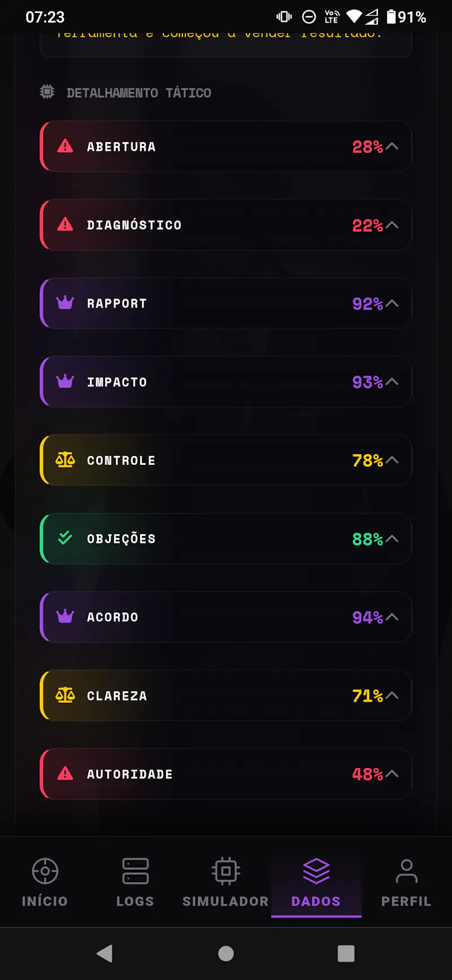This screenshot has height=980, width=452.
Task: Collapse the Autoridade row chevron
Action: click(x=392, y=774)
